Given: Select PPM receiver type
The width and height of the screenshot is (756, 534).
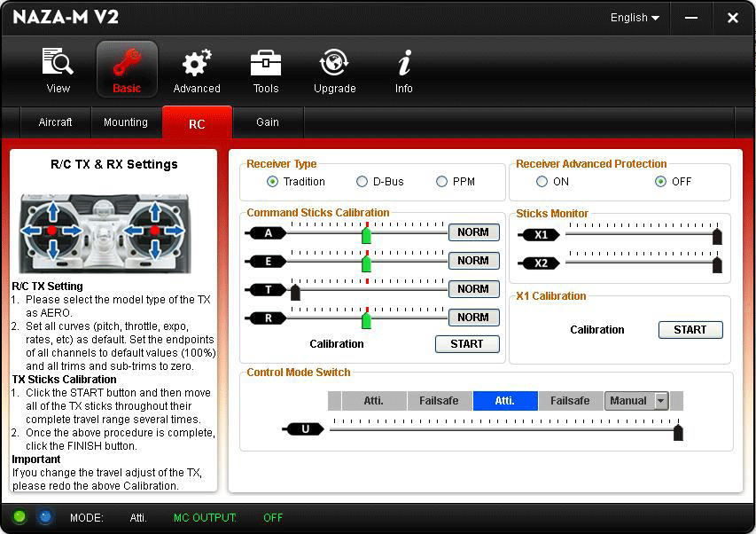Looking at the screenshot, I should click(x=441, y=182).
